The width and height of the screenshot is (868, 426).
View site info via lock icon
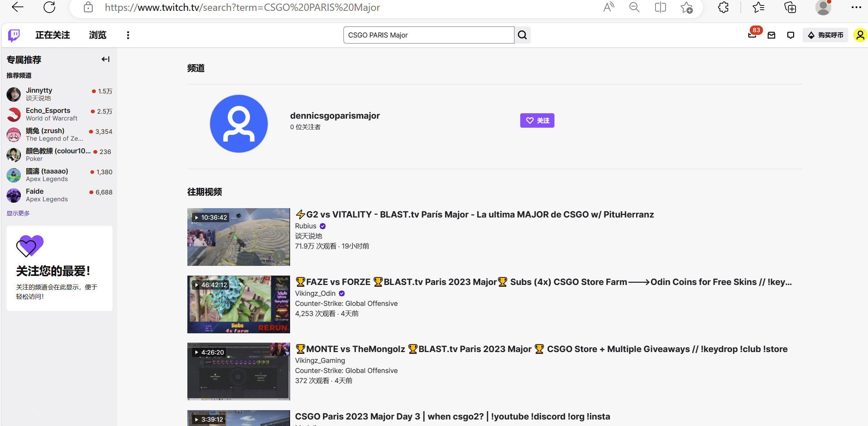coord(88,7)
